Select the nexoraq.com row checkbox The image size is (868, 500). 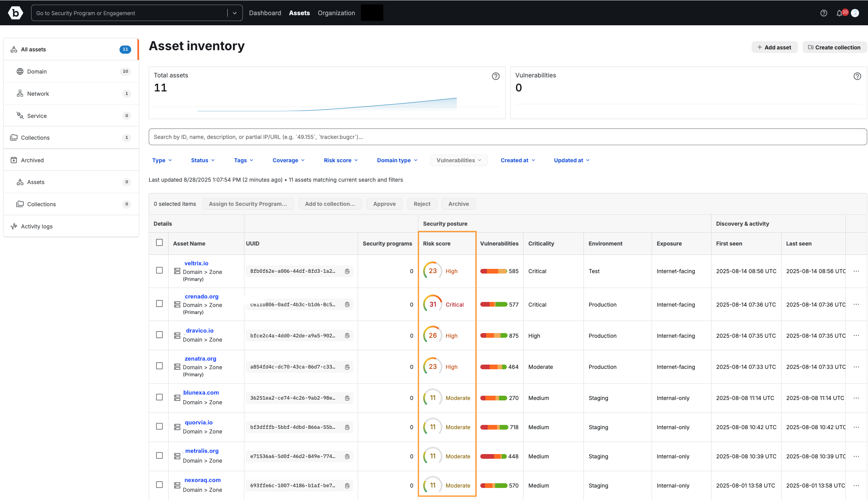[x=159, y=485]
